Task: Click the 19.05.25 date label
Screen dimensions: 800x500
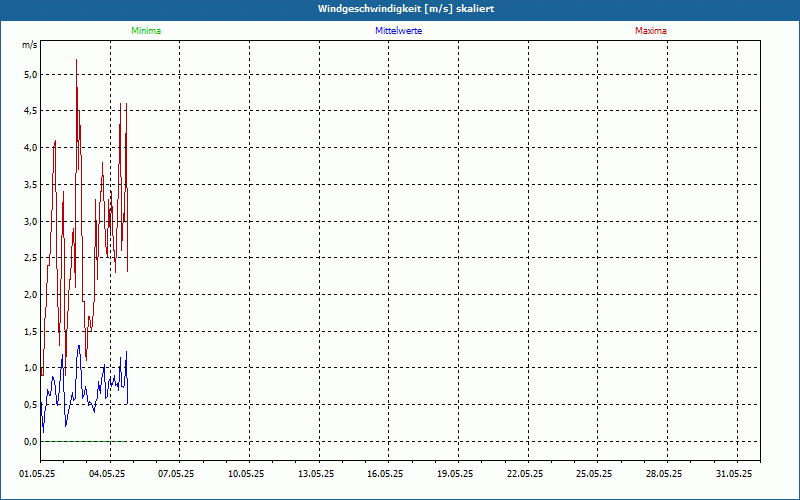Action: (x=455, y=474)
